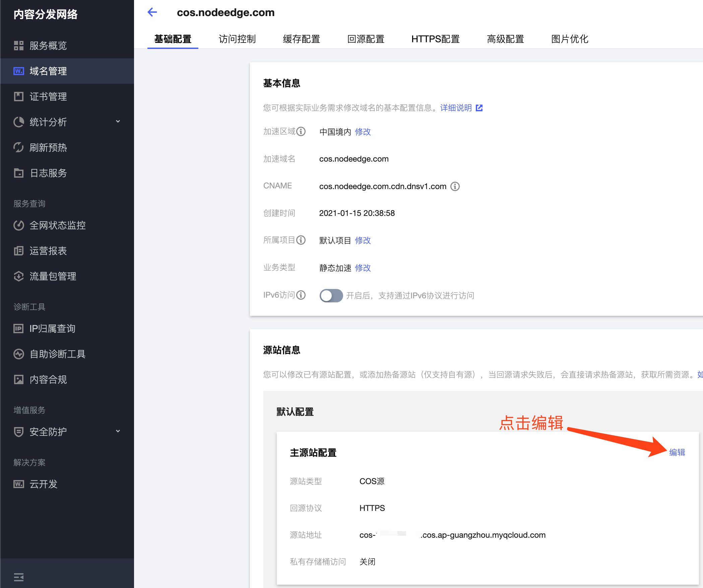Viewport: 703px width, 588px height.
Task: Click the IP归属查询 icon
Action: pyautogui.click(x=19, y=329)
